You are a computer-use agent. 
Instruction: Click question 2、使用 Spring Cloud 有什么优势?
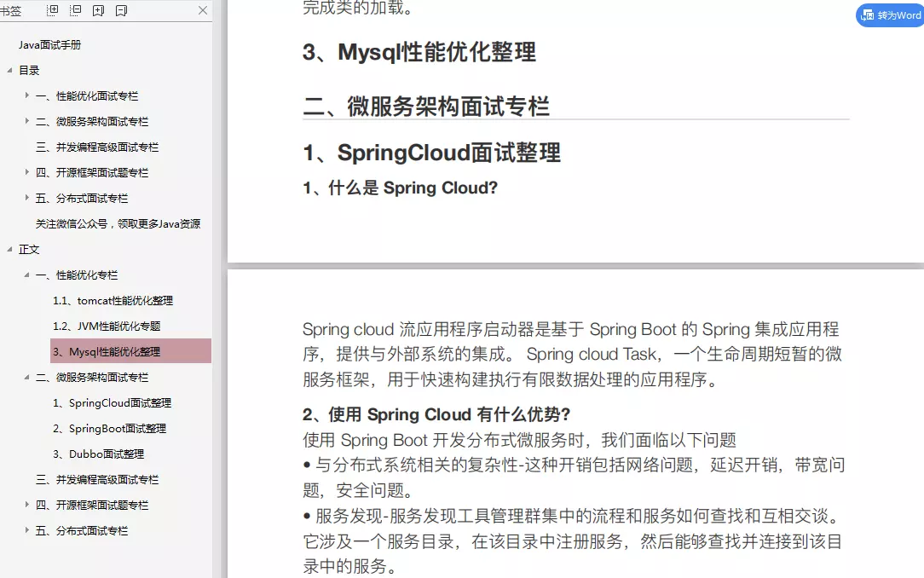point(436,414)
